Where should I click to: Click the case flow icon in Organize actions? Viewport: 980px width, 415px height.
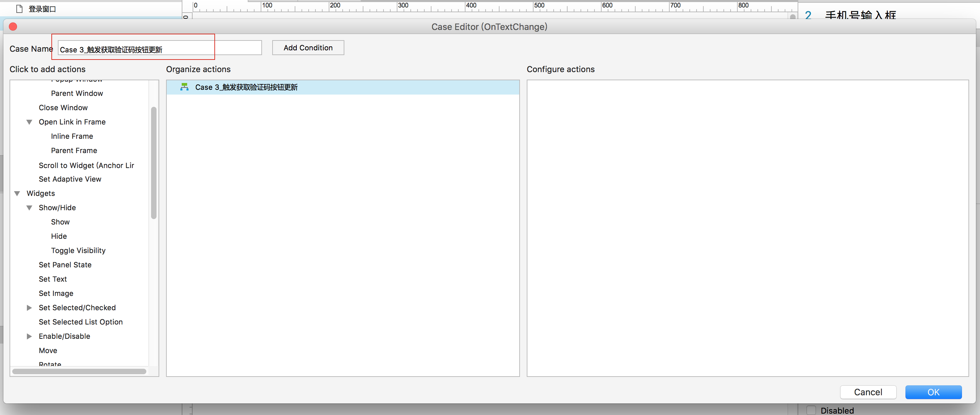(184, 87)
